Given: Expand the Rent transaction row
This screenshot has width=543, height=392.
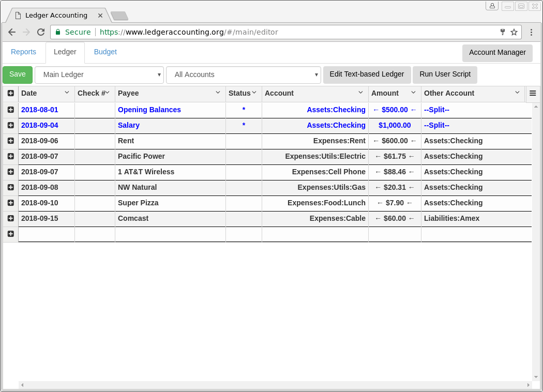Looking at the screenshot, I should [11, 141].
